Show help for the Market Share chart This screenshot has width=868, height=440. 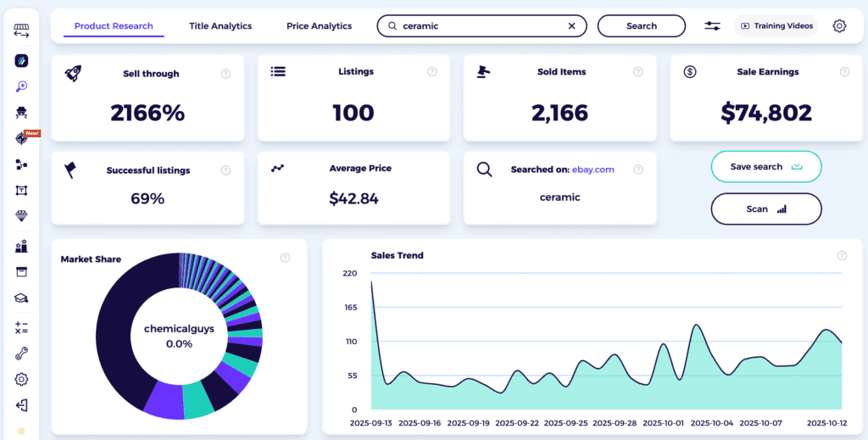click(286, 258)
